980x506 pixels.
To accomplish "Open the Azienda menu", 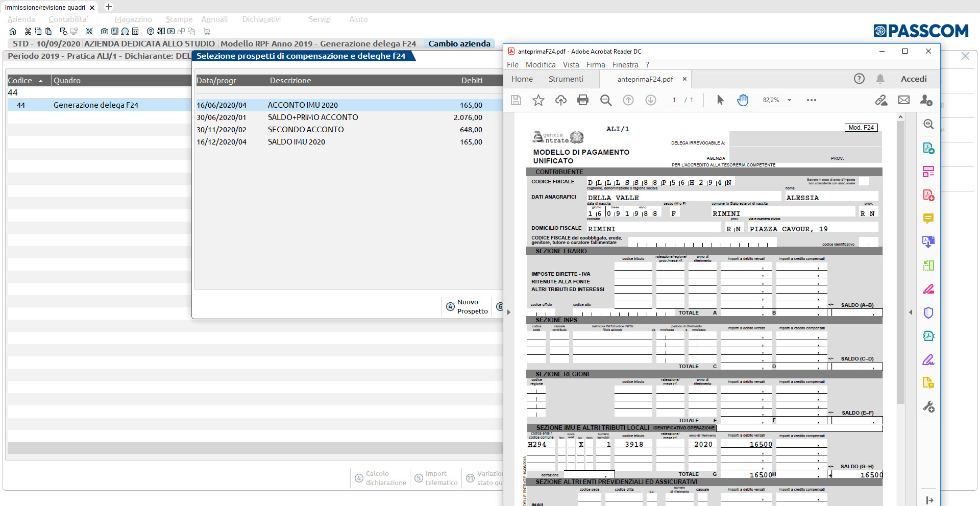I will click(21, 19).
